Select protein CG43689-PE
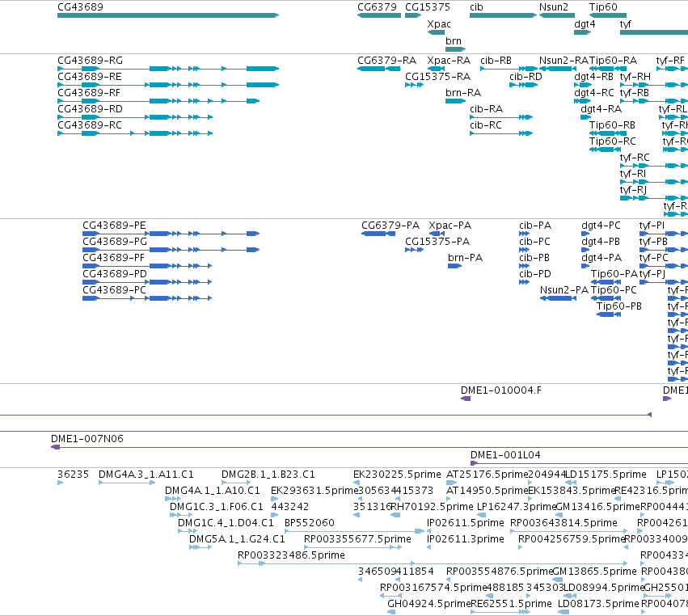Viewport: 688px width, 616px height. tap(171, 234)
